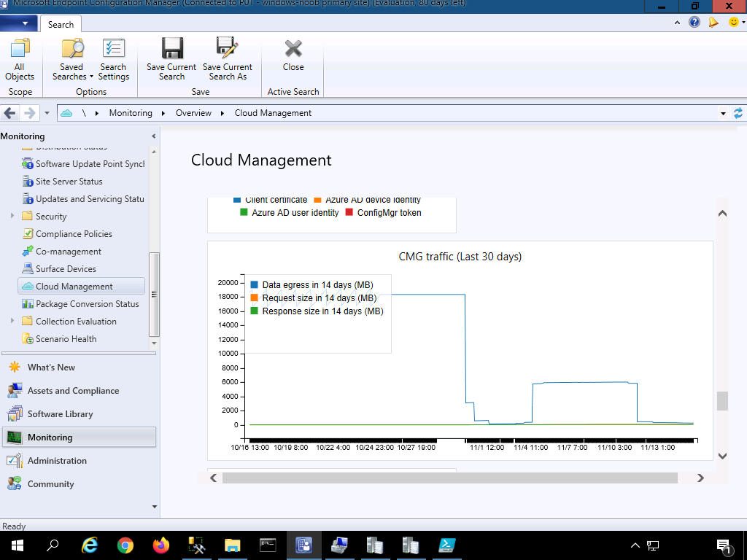This screenshot has height=560, width=747.
Task: Open the Scenario Health node
Action: point(59,339)
